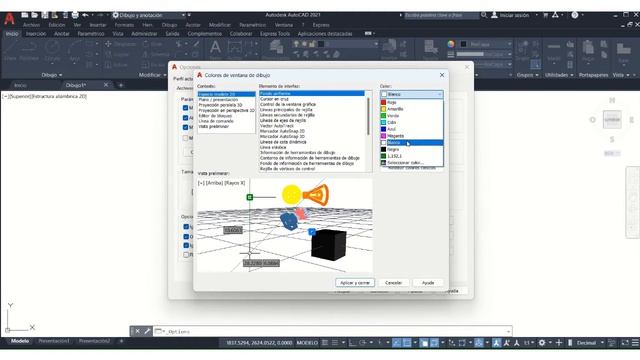Viewport: 640px width, 360px height.
Task: Click the Help question mark icon
Action: point(575,15)
